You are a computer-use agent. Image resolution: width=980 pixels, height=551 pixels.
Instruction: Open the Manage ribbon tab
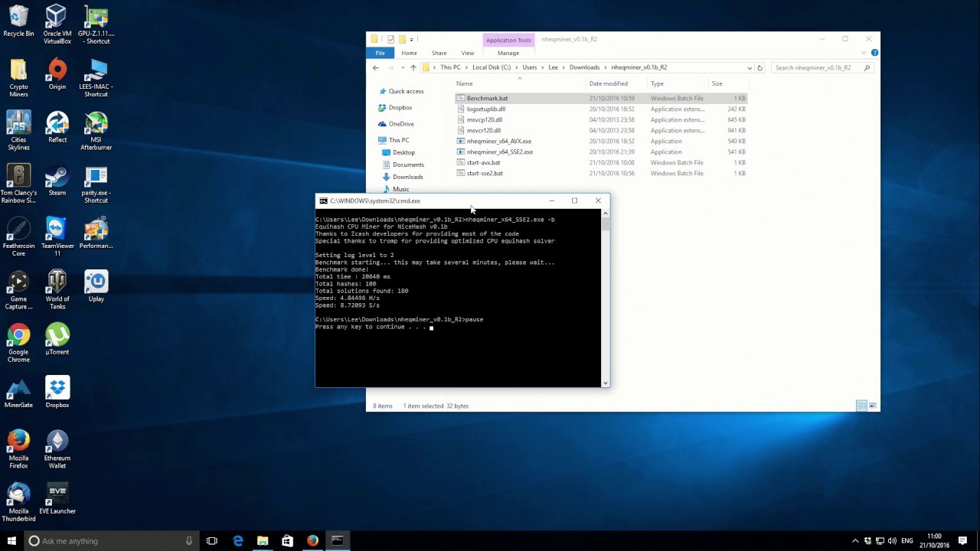508,53
